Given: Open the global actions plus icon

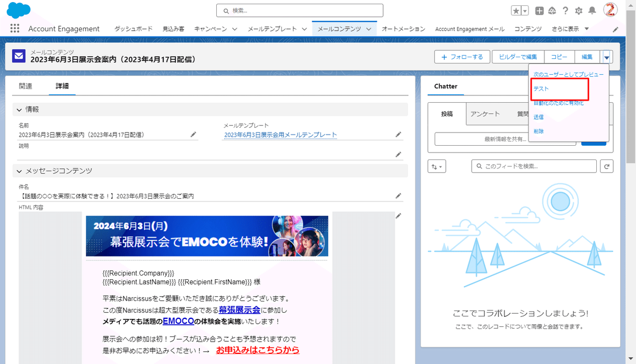Looking at the screenshot, I should coord(540,11).
